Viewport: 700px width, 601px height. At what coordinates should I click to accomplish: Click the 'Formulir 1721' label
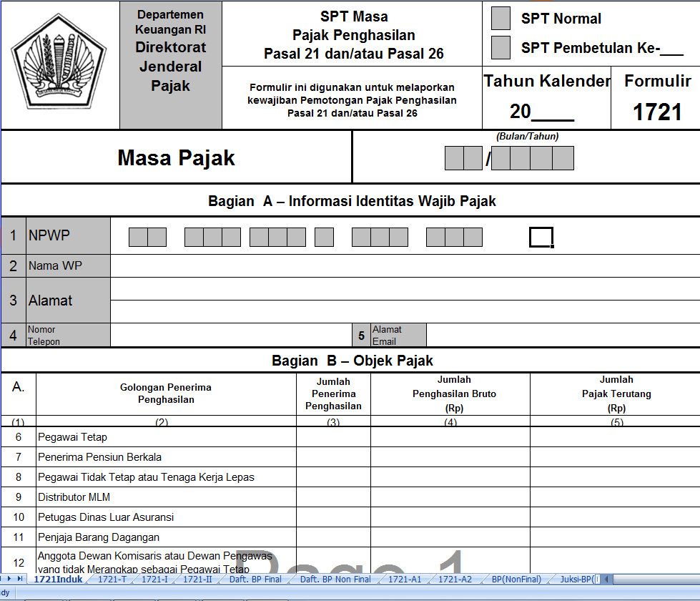tap(657, 98)
